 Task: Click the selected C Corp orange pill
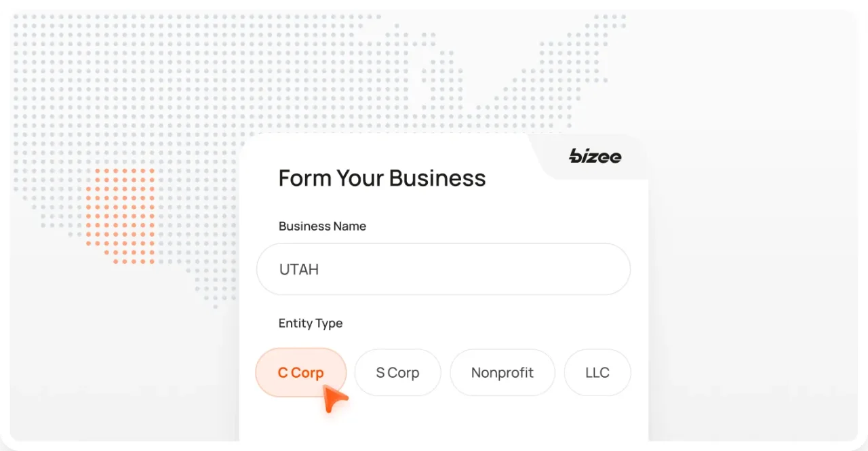click(x=300, y=372)
